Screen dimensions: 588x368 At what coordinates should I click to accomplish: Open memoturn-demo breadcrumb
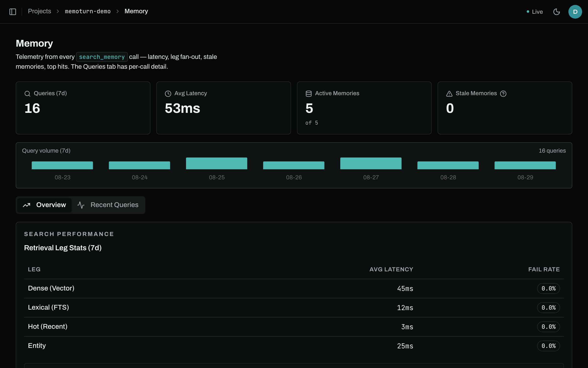tap(88, 11)
